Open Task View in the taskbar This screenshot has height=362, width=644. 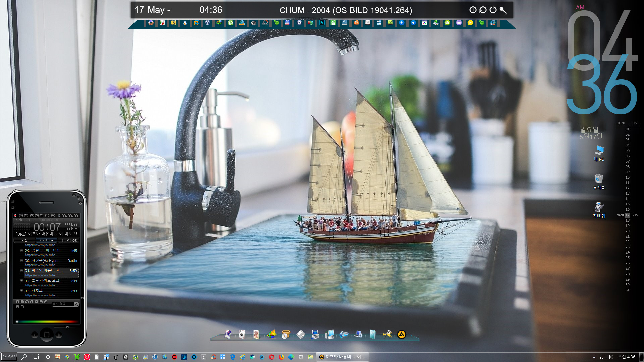click(36, 357)
